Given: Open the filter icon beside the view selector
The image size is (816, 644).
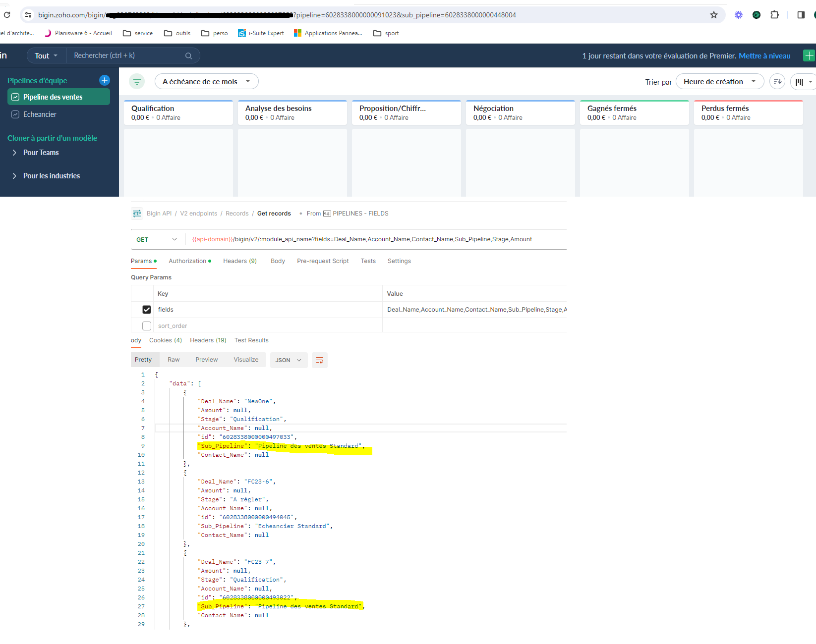Looking at the screenshot, I should [x=137, y=82].
